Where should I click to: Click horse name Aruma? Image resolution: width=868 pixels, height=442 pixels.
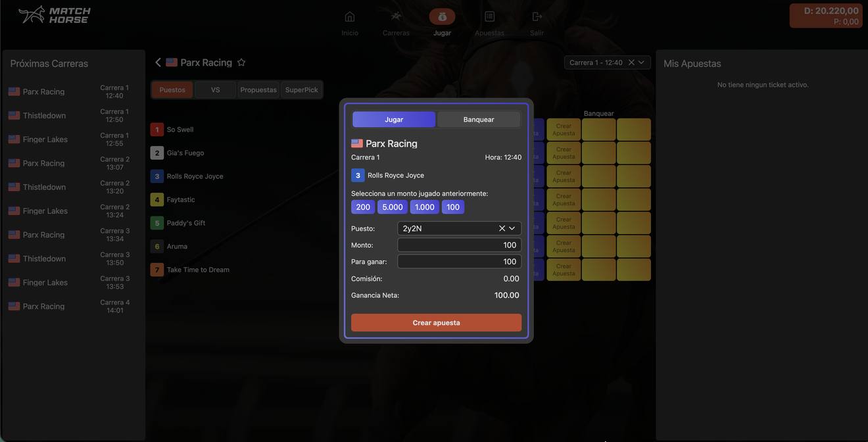[177, 246]
